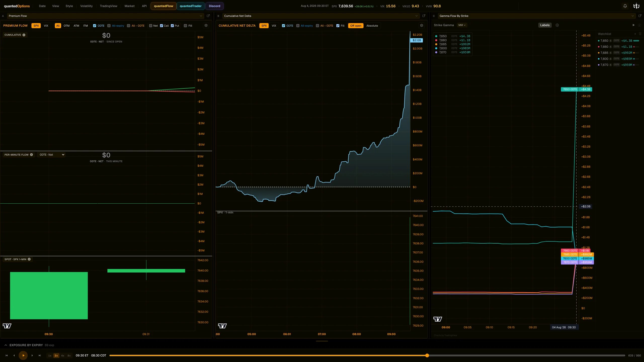Screen dimensions: 644x362
Task: Open panel B Cumulative Net Delta selector dropdown
Action: point(321,16)
